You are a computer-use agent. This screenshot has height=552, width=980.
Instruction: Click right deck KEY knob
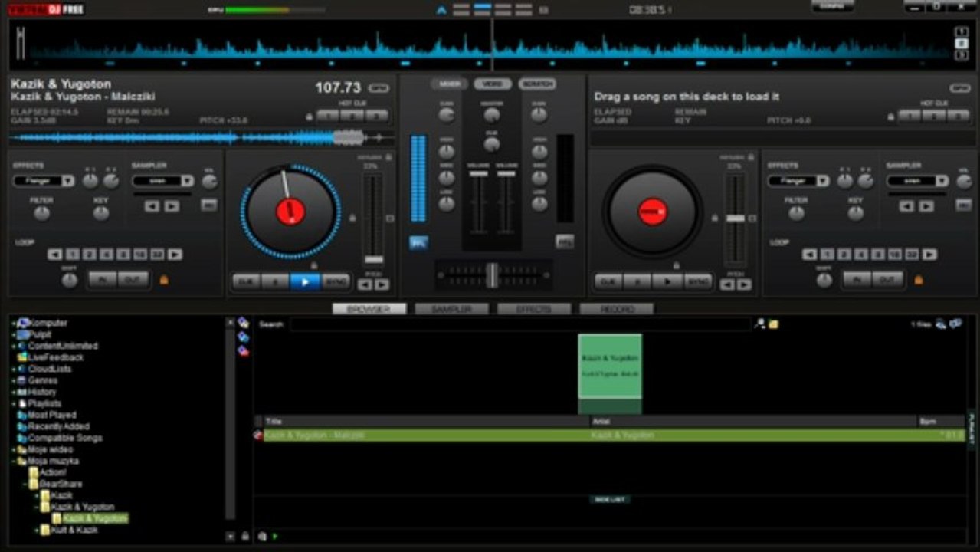pos(856,214)
